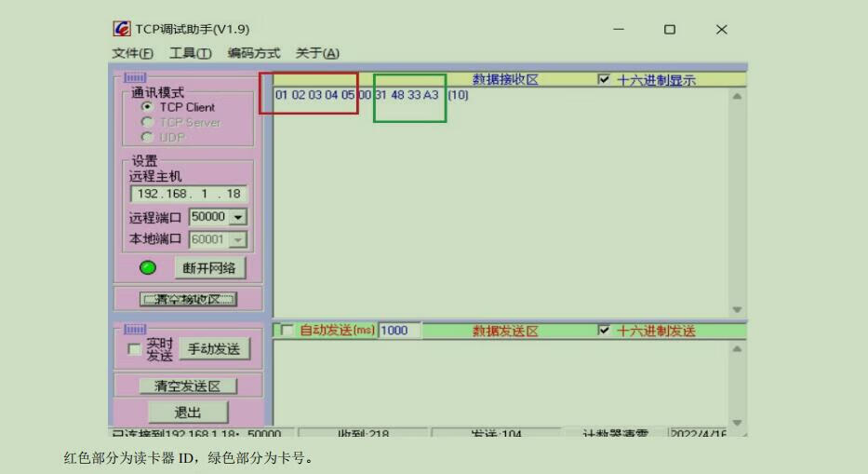Click the 清空接收区 button

tap(188, 299)
